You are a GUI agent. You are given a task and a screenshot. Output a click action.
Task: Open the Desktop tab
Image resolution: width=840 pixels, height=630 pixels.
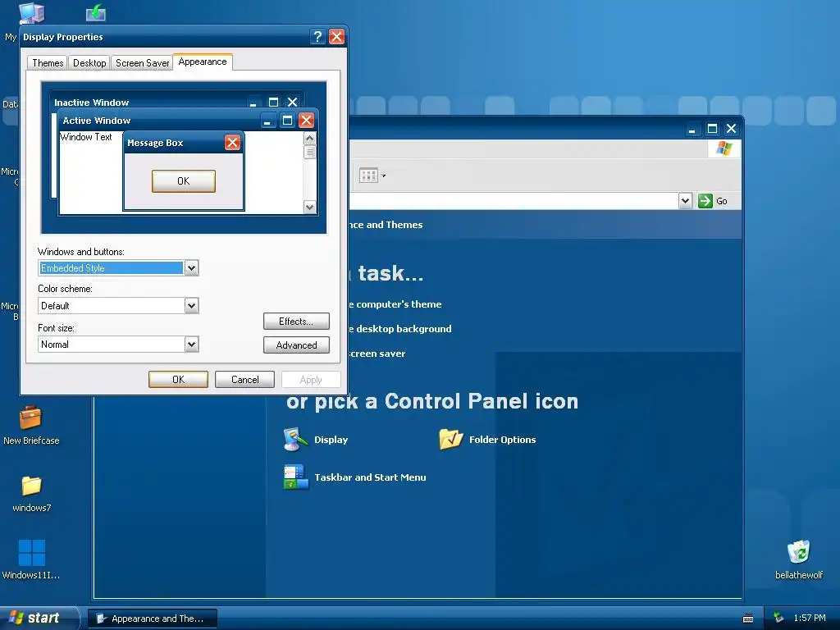coord(89,62)
